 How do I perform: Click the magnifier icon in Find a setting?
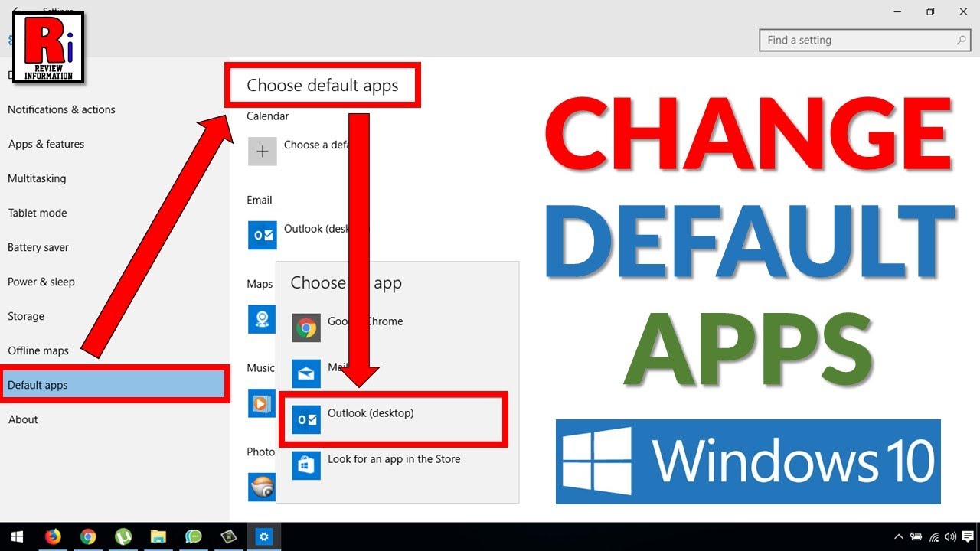(x=962, y=40)
